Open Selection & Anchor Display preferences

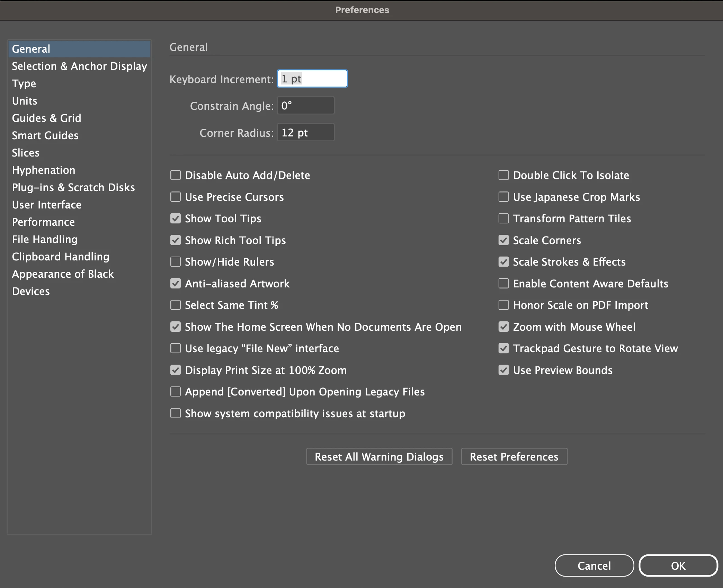point(79,66)
